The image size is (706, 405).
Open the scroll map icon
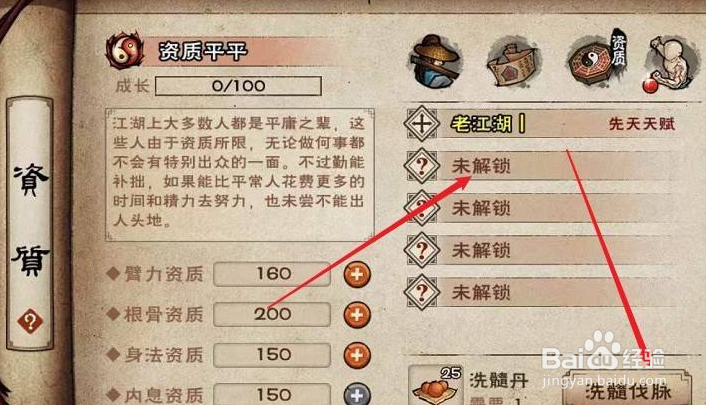tap(511, 62)
